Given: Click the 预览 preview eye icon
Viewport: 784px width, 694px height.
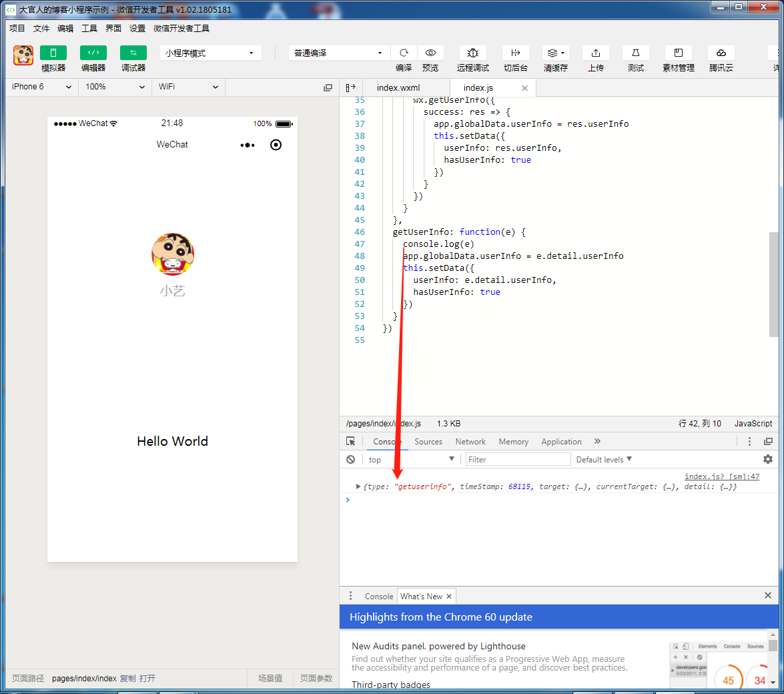Looking at the screenshot, I should coord(430,53).
